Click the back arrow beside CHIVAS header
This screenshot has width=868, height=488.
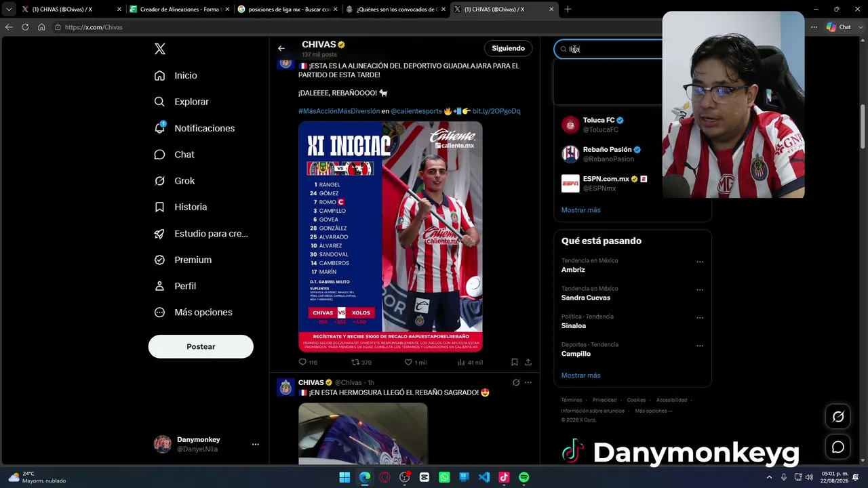point(281,48)
